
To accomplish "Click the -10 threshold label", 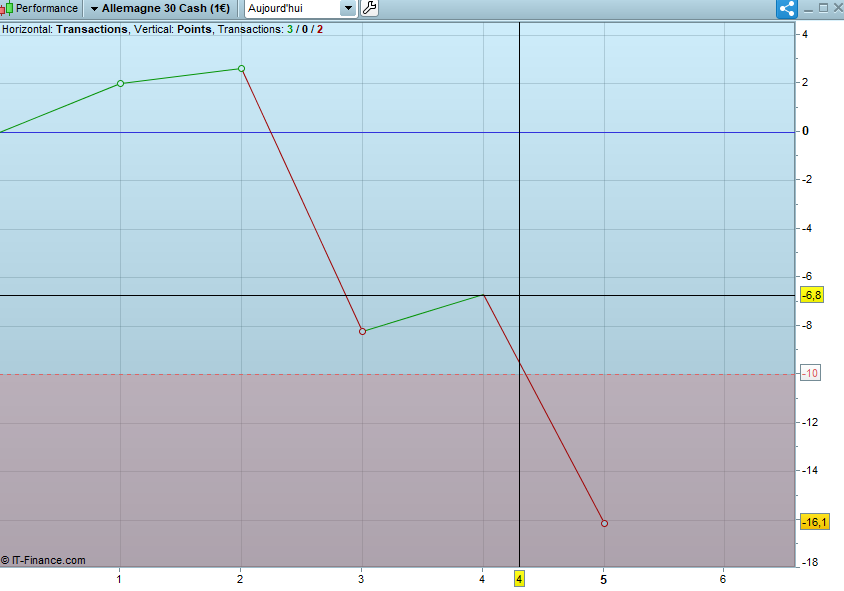I will [811, 374].
